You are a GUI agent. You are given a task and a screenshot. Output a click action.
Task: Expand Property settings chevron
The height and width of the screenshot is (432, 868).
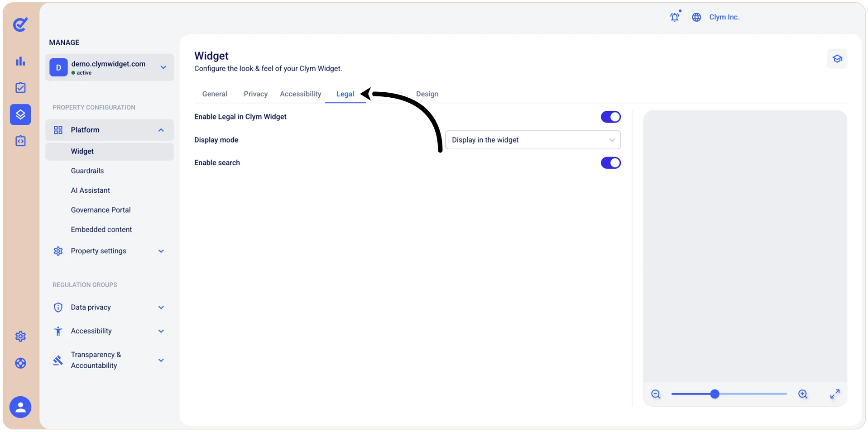point(161,251)
